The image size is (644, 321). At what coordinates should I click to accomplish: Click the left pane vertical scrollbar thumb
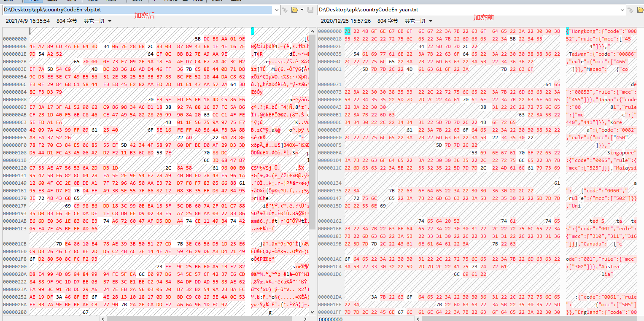(x=313, y=127)
